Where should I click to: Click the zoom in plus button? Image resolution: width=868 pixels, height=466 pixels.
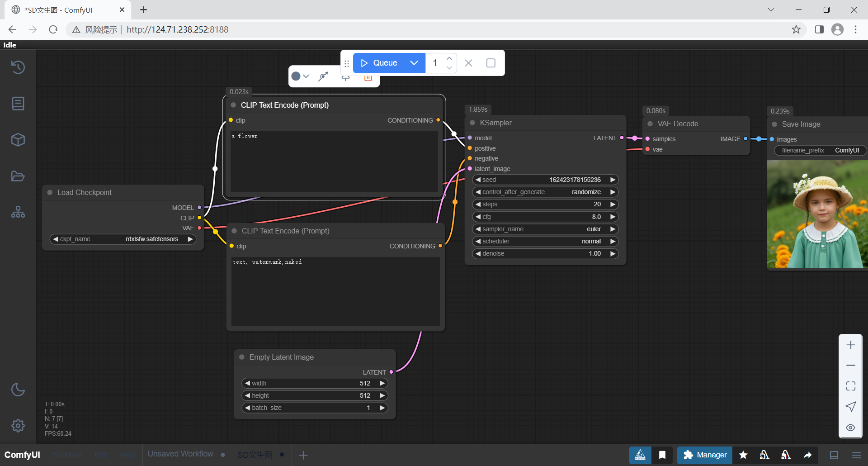tap(850, 345)
